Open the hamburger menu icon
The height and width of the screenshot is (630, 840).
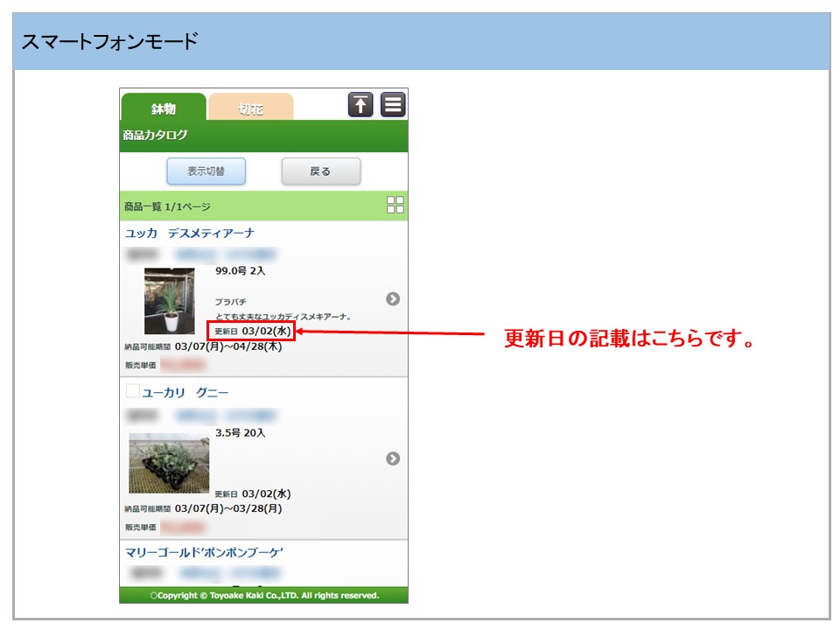(393, 104)
